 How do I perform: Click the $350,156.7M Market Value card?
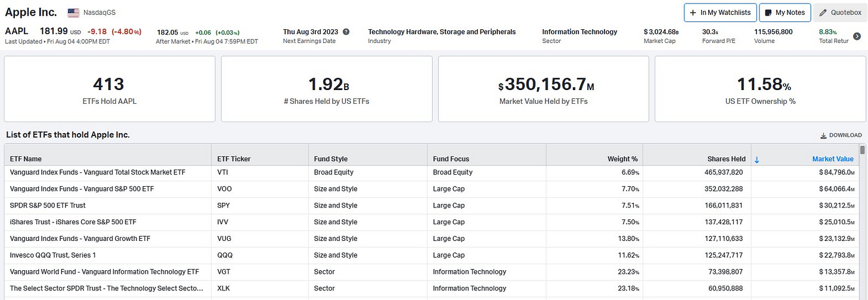click(x=544, y=89)
